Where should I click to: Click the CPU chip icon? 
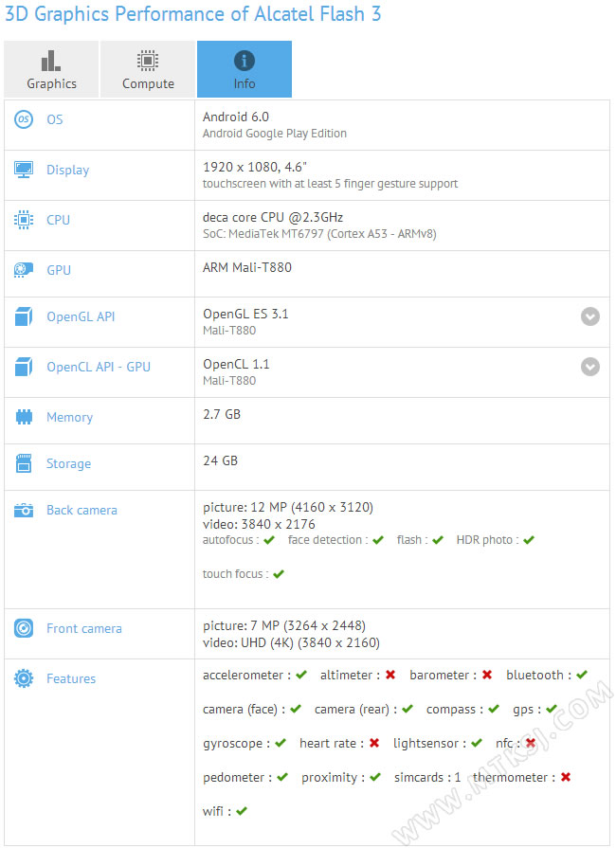pos(24,220)
